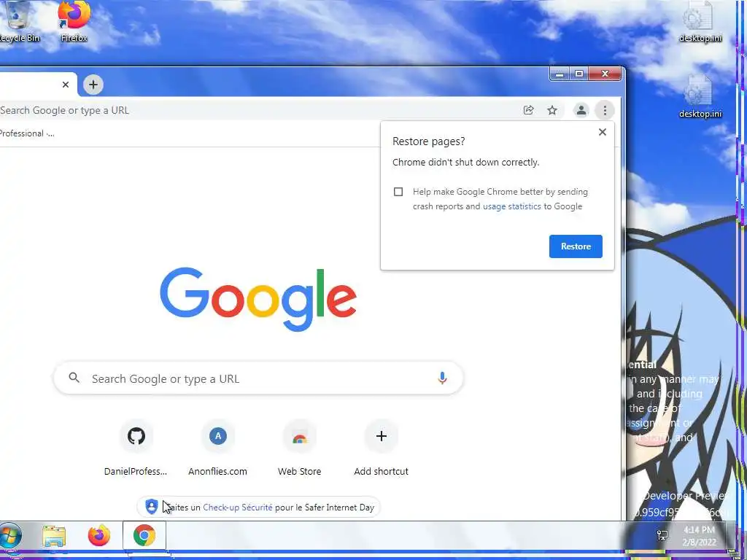This screenshot has height=560, width=747.
Task: Click the Google logo
Action: click(x=258, y=298)
